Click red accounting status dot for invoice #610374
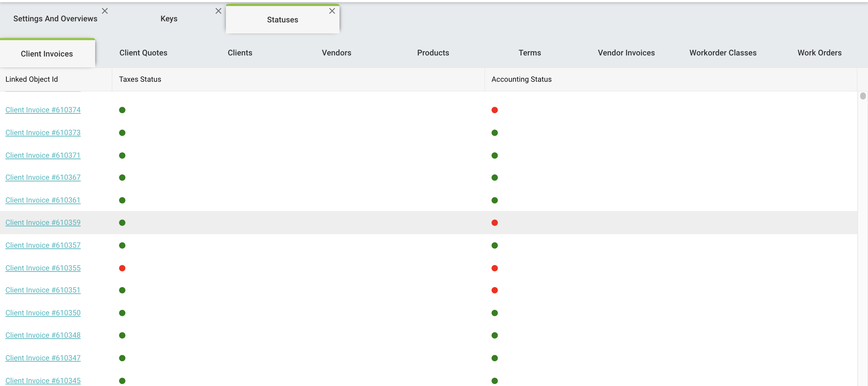The height and width of the screenshot is (386, 868). coord(494,110)
